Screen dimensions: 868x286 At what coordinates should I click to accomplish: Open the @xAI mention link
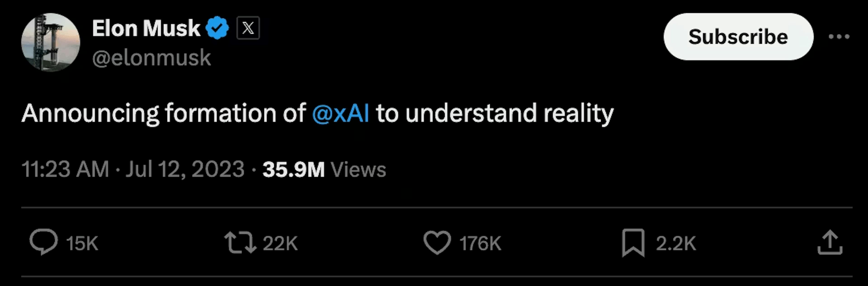click(x=341, y=113)
